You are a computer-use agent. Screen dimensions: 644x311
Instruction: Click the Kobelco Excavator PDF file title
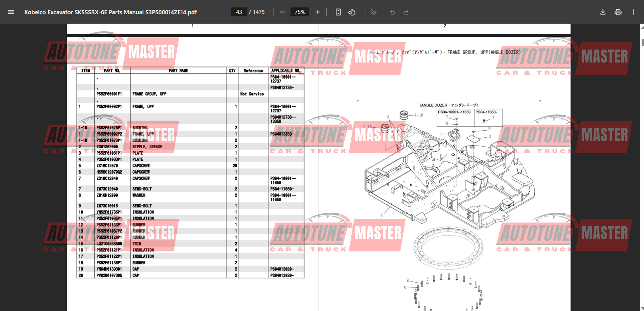pos(111,12)
